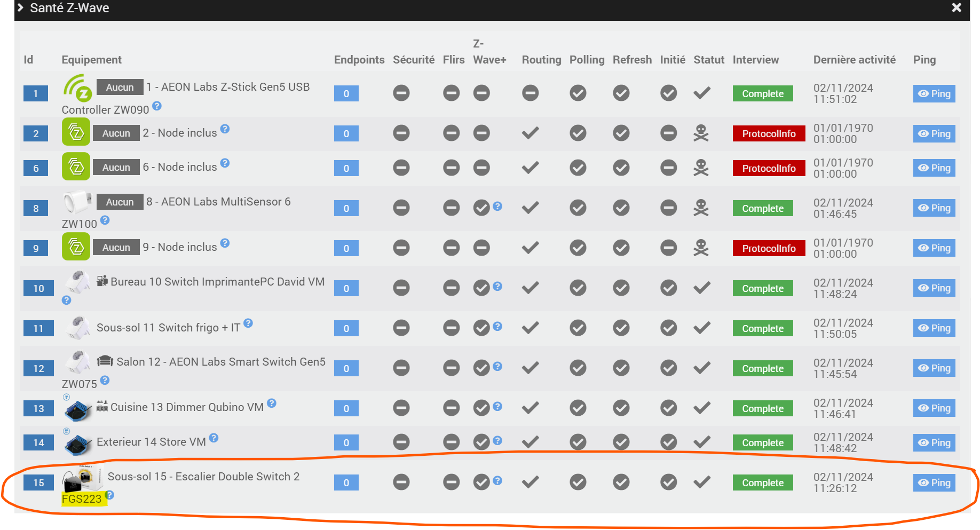Open node Id 1 badge
Viewport: 980px width, 530px height.
36,94
